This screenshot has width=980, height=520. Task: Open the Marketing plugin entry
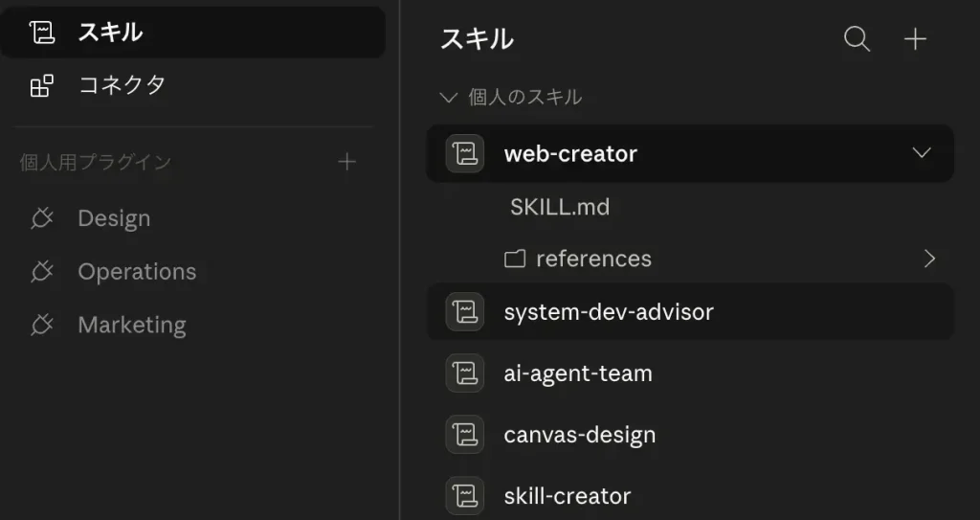(131, 326)
